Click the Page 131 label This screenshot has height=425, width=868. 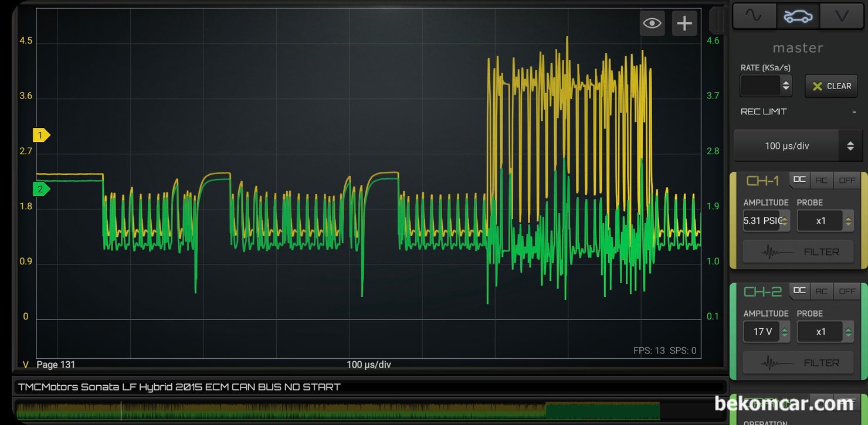point(56,365)
